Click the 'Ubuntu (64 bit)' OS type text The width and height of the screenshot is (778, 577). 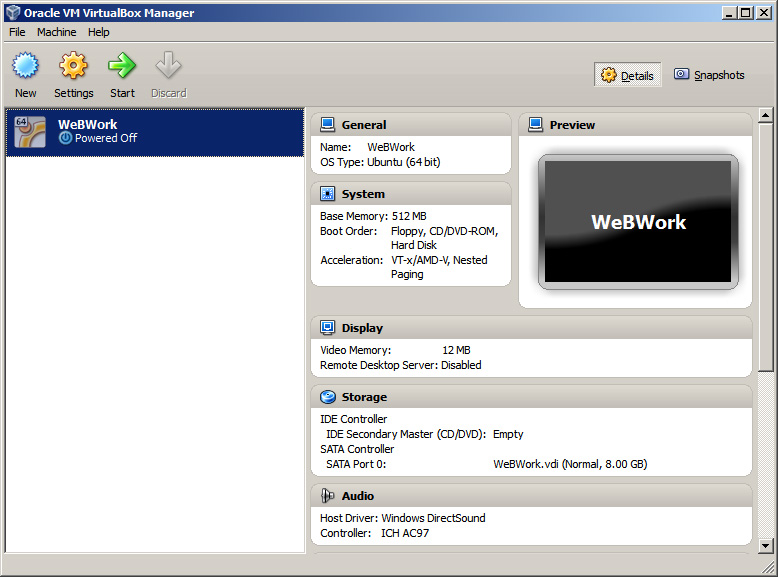point(403,162)
